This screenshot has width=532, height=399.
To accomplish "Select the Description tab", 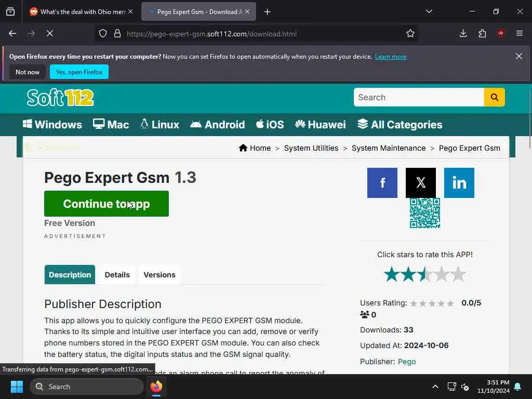I will point(70,274).
